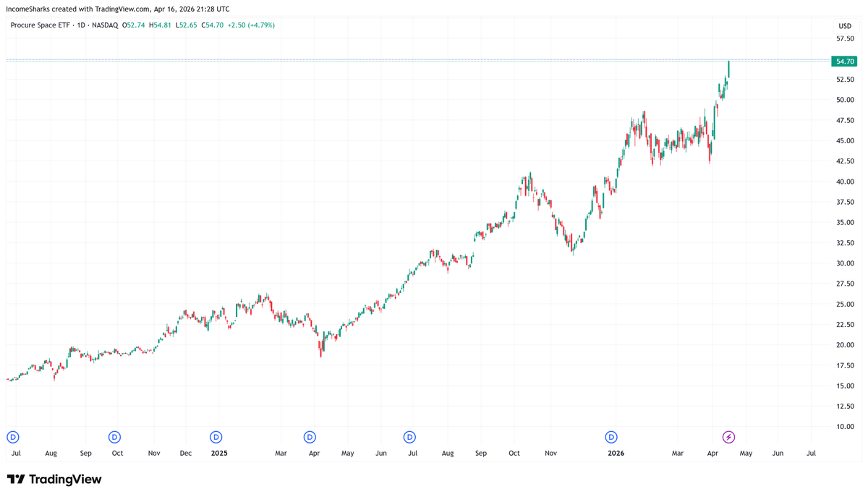The width and height of the screenshot is (868, 497).
Task: Click the USD currency label on the price axis
Action: (x=845, y=26)
